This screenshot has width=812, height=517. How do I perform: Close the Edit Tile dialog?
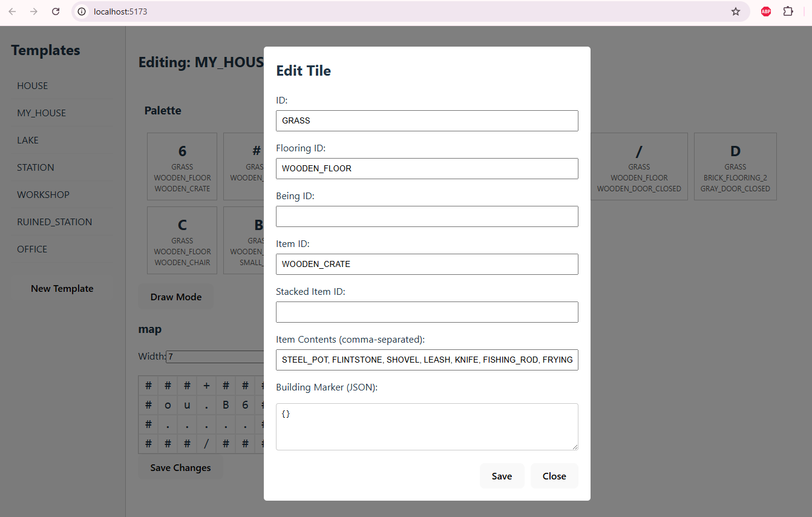(554, 476)
